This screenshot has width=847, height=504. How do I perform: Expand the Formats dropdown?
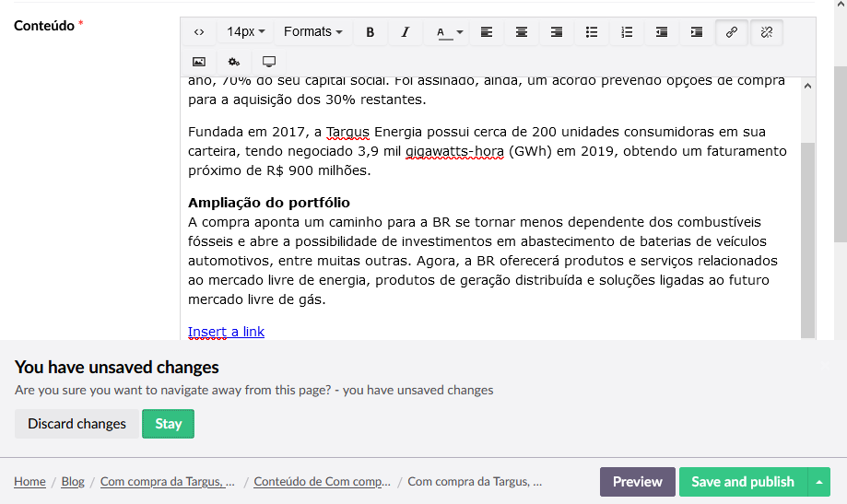(312, 32)
